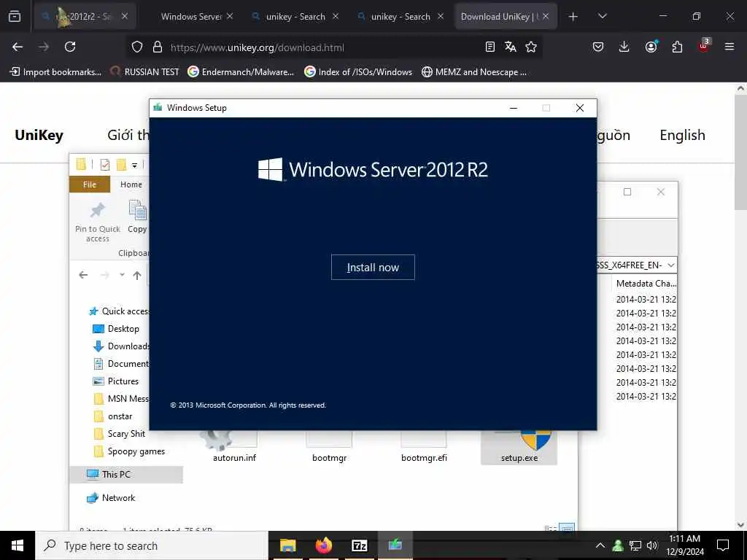Click the Metadata Changed column header
The width and height of the screenshot is (747, 560).
point(646,284)
